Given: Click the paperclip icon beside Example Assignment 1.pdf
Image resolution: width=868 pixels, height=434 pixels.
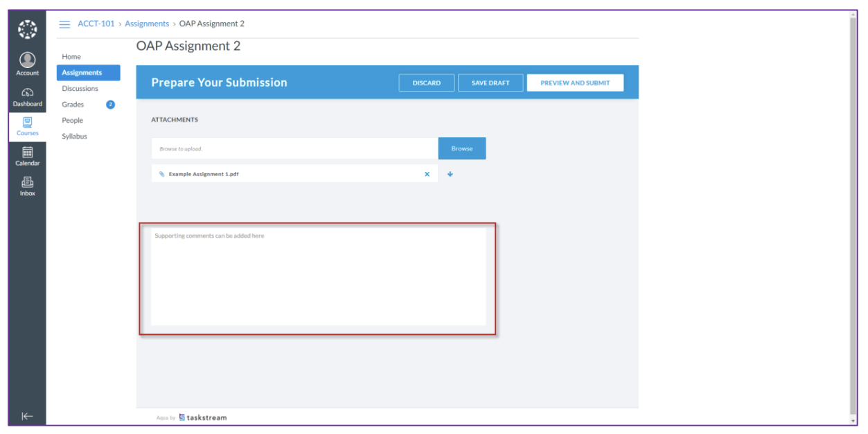Looking at the screenshot, I should [162, 174].
